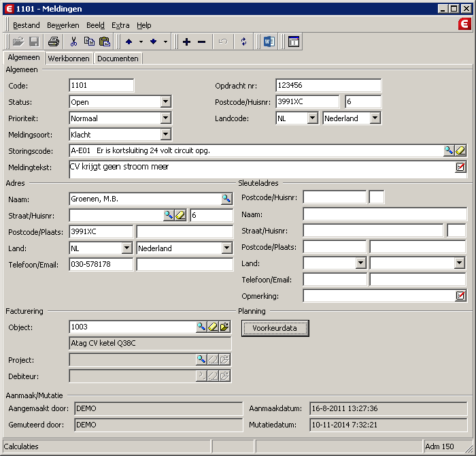476x456 pixels.
Task: Go to previous record with up arrow
Action: tap(129, 42)
